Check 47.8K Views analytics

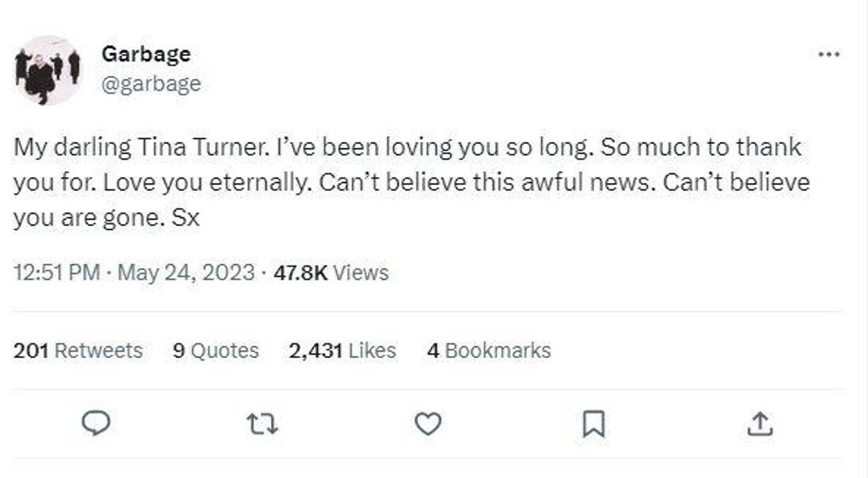click(334, 272)
